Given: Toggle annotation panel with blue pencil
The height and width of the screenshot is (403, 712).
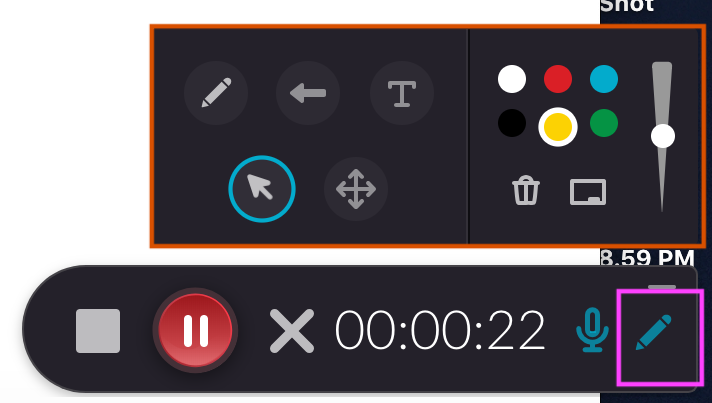Looking at the screenshot, I should pos(653,332).
